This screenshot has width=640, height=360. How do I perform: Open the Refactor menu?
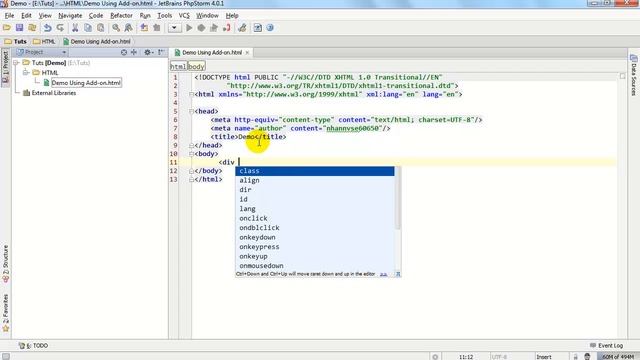[121, 16]
